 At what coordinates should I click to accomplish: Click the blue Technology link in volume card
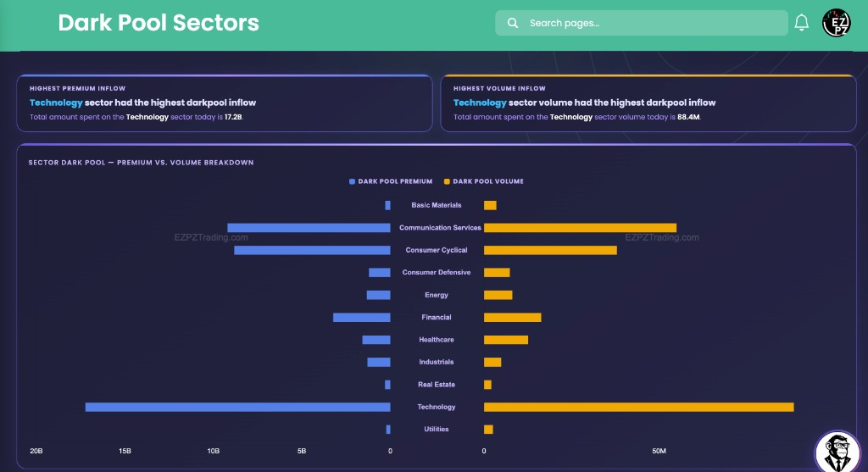pyautogui.click(x=480, y=103)
